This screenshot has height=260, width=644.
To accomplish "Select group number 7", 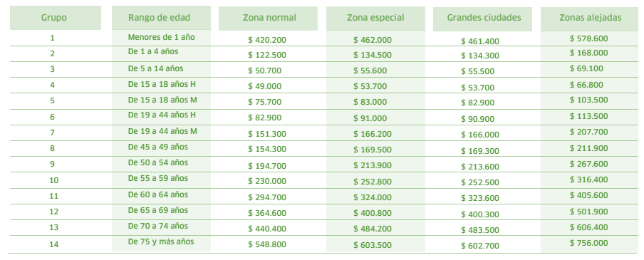I will (52, 132).
